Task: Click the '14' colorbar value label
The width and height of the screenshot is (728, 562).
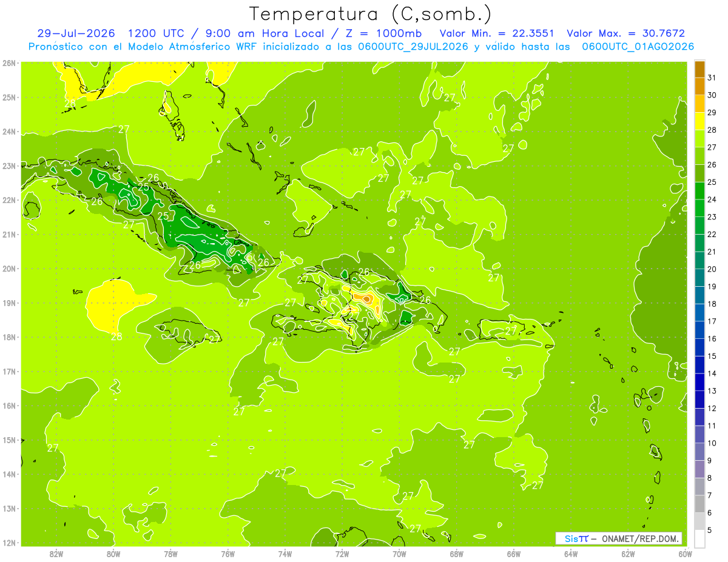Action: tap(712, 373)
